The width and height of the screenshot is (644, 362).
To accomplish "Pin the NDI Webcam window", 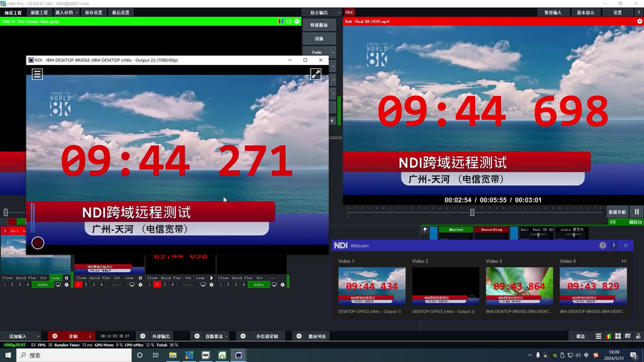I will coord(614,245).
